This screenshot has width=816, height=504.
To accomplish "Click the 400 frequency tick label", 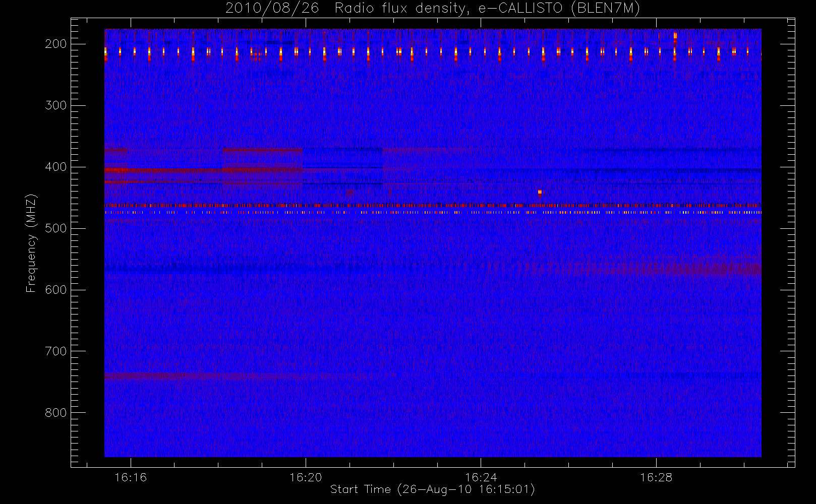I will click(x=56, y=167).
